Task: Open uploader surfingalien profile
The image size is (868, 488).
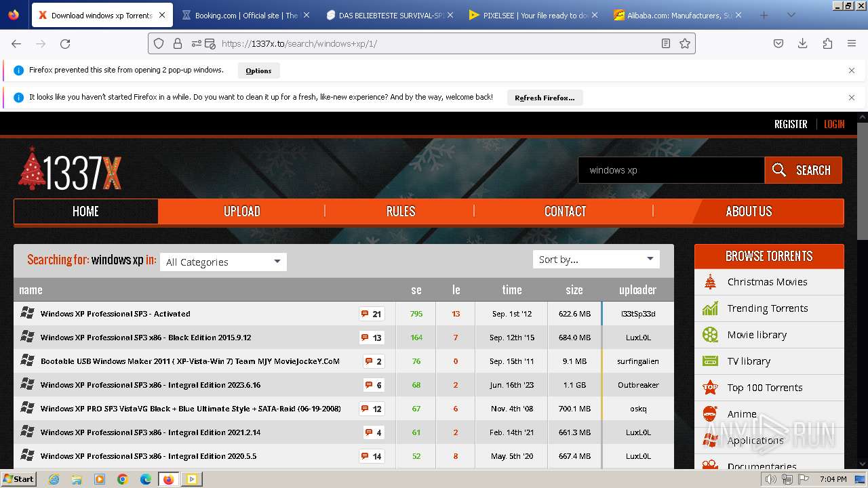Action: click(638, 361)
